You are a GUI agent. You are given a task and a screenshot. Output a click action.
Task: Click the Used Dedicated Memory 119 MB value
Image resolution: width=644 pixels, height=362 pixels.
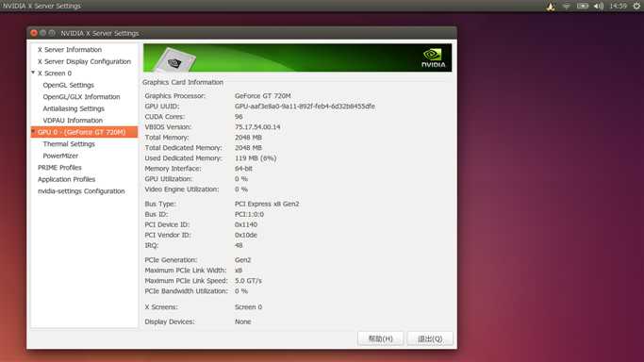[256, 158]
